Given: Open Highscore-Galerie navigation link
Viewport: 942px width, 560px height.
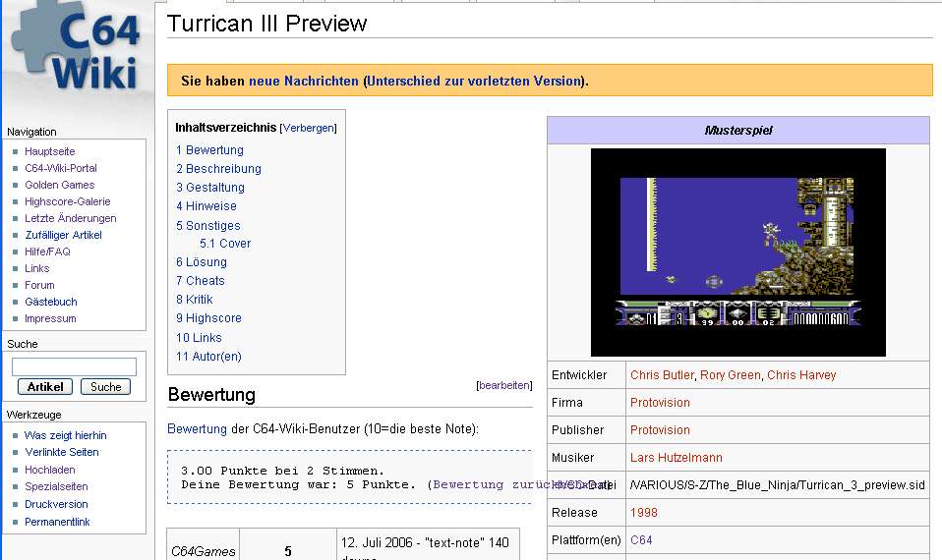Looking at the screenshot, I should [68, 201].
